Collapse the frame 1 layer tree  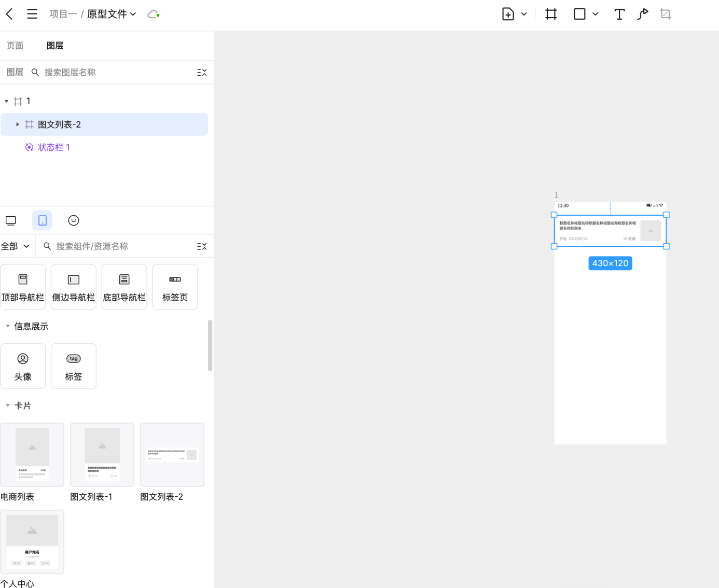coord(6,101)
